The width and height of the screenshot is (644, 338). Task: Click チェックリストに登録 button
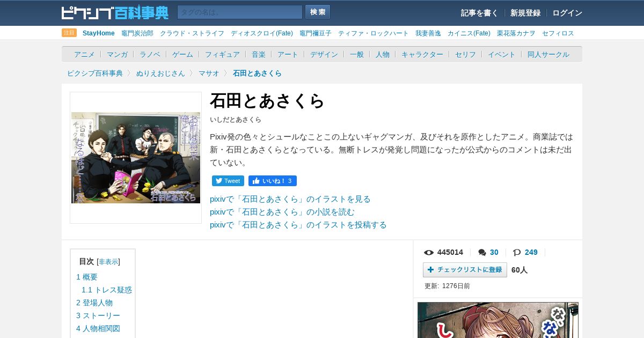(x=465, y=270)
